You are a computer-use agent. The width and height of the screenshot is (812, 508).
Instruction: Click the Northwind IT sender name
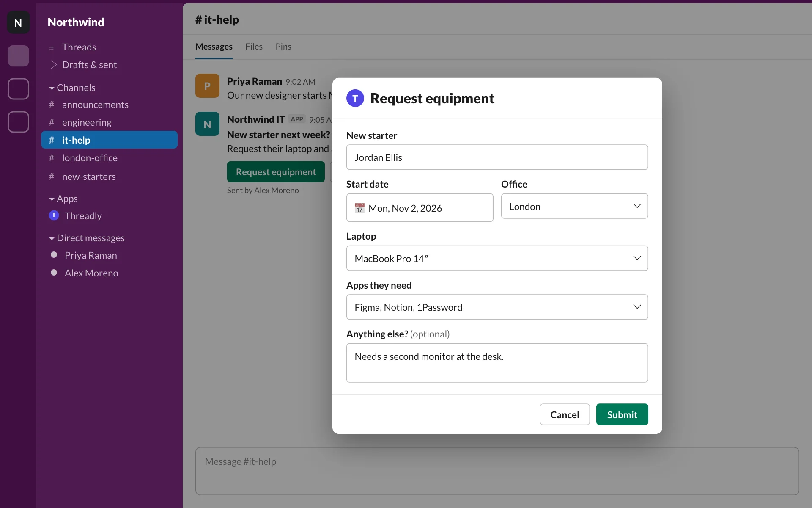click(256, 119)
